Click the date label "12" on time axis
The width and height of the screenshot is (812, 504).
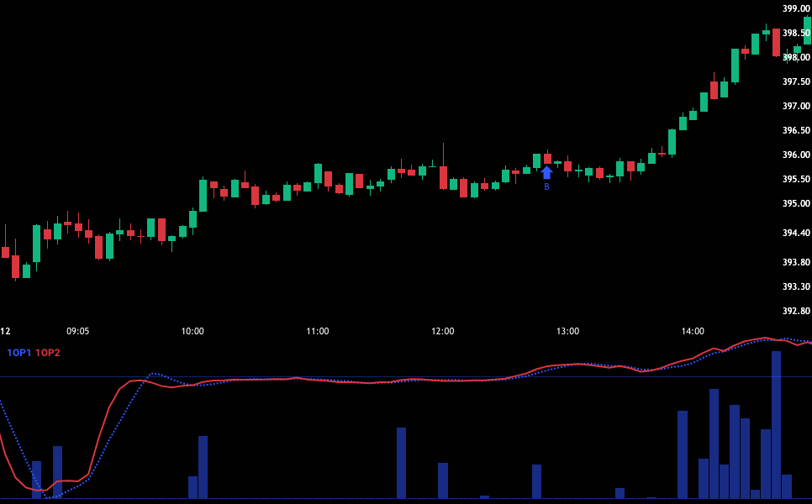(5, 331)
